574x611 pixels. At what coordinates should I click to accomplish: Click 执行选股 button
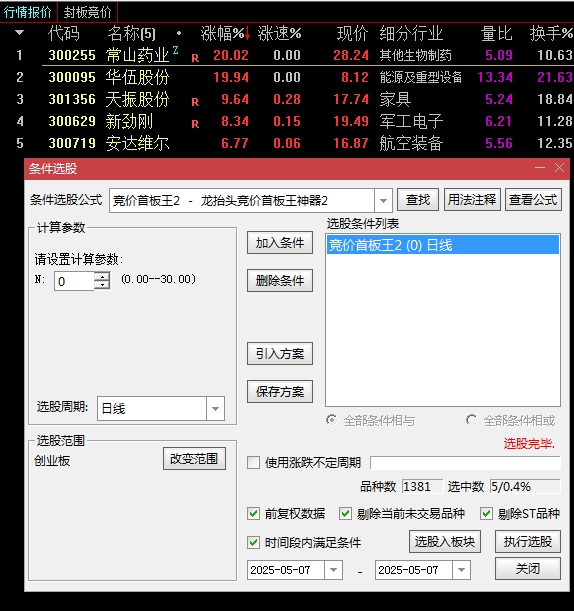click(528, 541)
